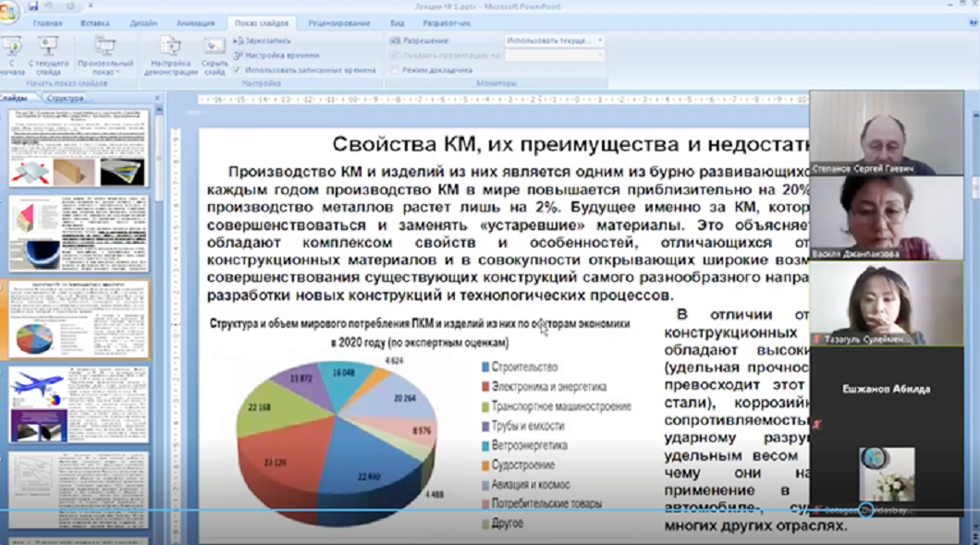The image size is (980, 545).
Task: Click Record Narration (Звукозапись)
Action: [x=263, y=41]
